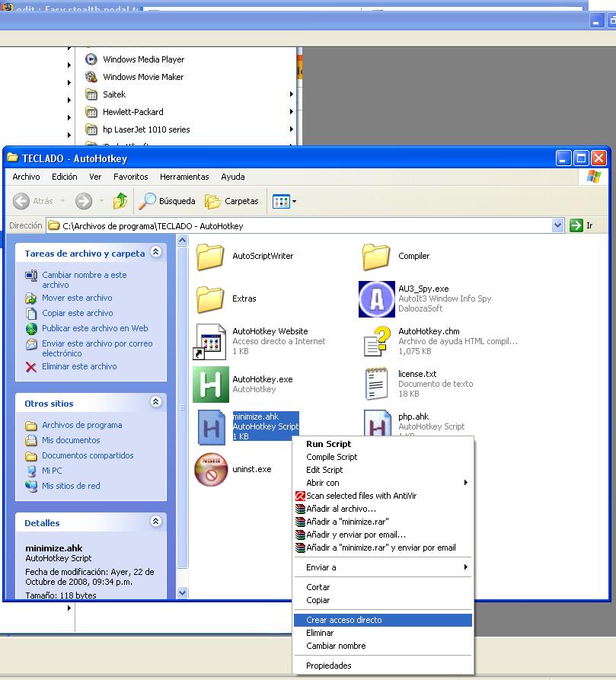Click Publicar este archivo en Web
Screen dimensions: 616x680
[x=95, y=328]
